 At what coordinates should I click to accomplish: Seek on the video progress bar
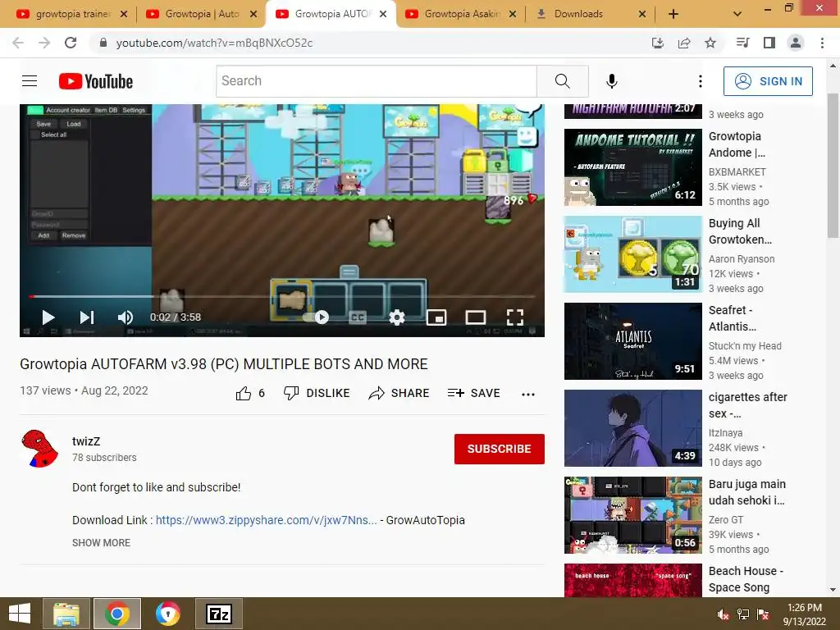[282, 295]
